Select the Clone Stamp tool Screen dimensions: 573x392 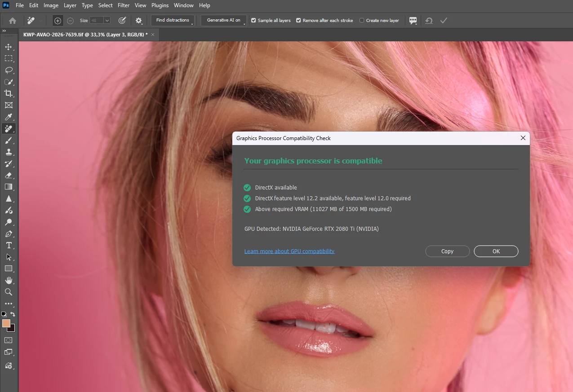9,152
